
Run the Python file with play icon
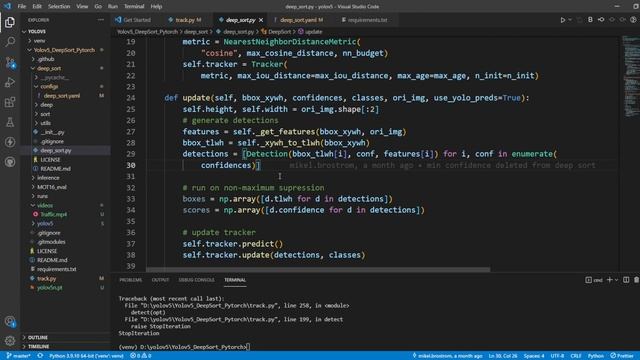(x=562, y=20)
